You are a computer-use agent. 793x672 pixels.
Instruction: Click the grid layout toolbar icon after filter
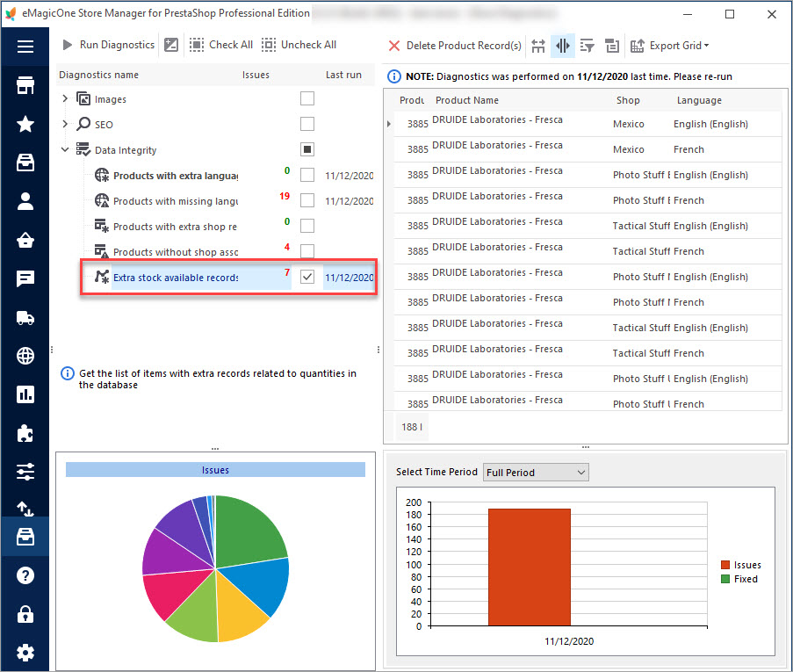click(x=612, y=46)
